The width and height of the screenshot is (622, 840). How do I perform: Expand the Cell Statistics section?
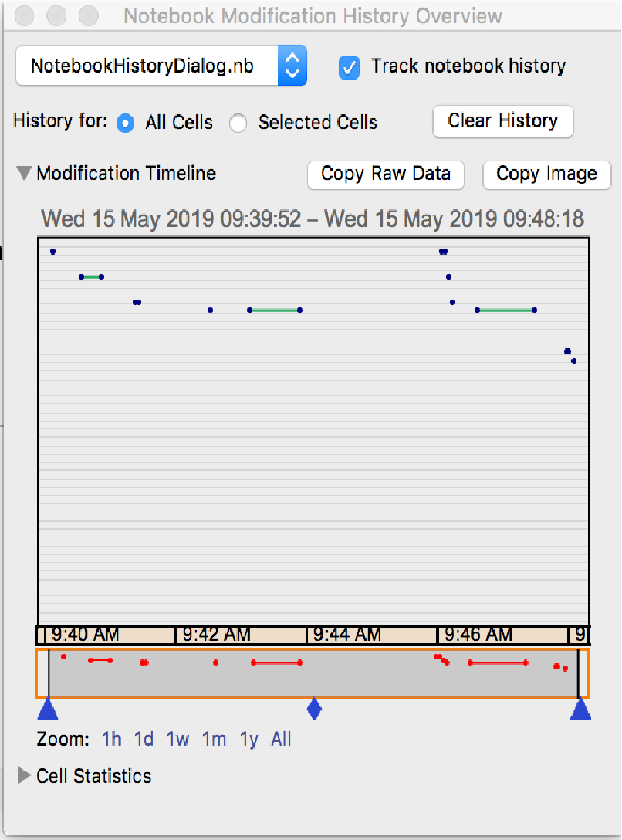pyautogui.click(x=25, y=776)
